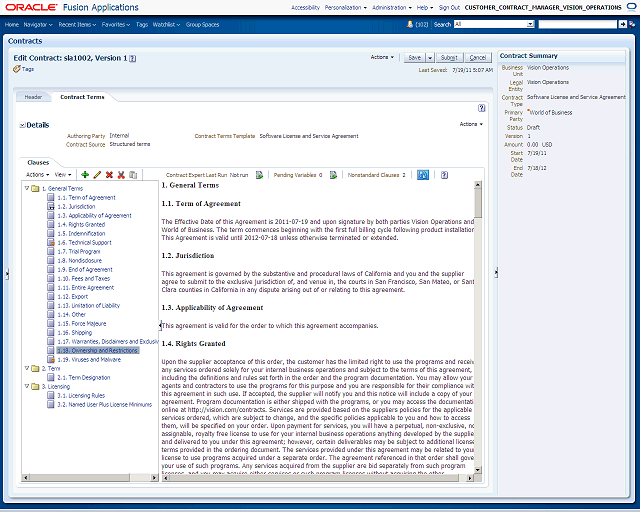640x512 pixels.
Task: Open Details section Actions menu
Action: pos(471,124)
